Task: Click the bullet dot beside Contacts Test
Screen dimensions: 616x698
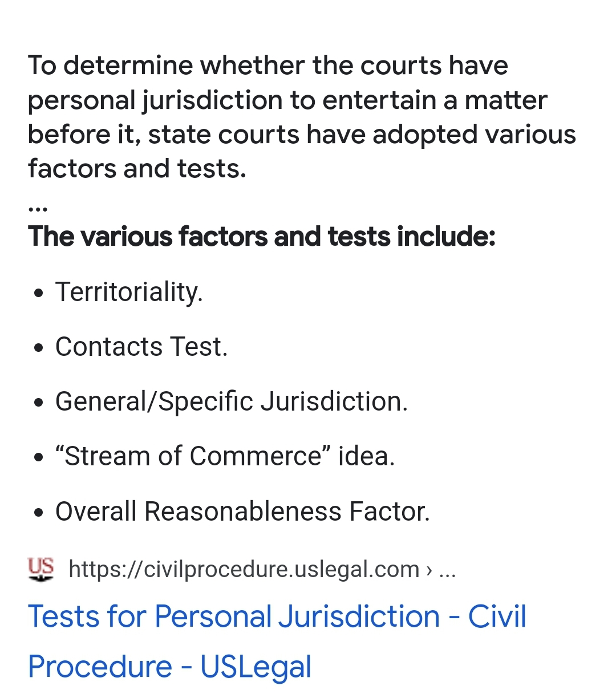Action: click(x=39, y=348)
